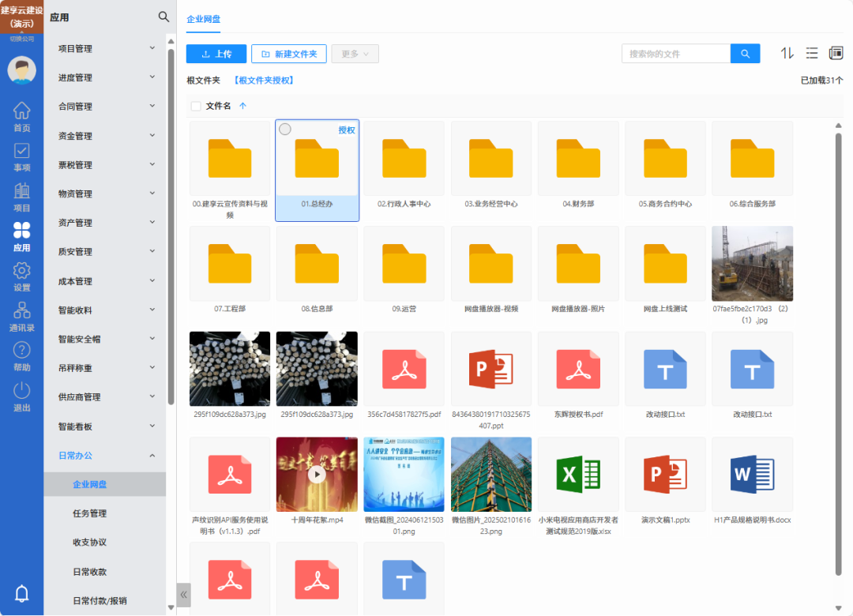This screenshot has height=616, width=853.
Task: Expand the 项目管理 menu section
Action: tap(106, 49)
